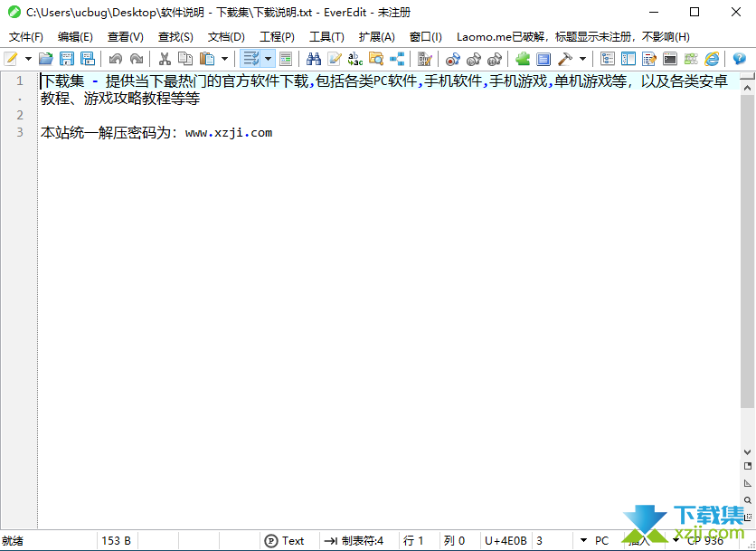Screen dimensions: 756x551
Task: Click the magnifier icon below the scrollbar
Action: click(x=747, y=500)
